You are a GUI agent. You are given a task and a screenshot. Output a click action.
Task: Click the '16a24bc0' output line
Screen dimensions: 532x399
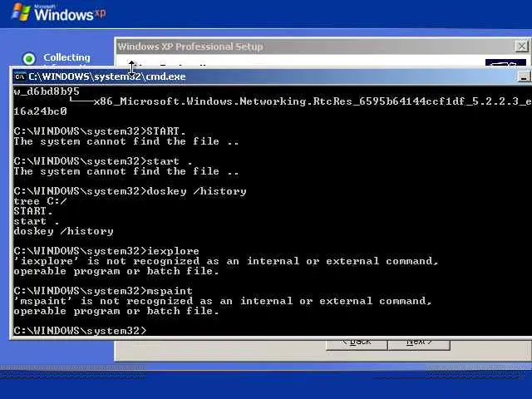pyautogui.click(x=40, y=111)
